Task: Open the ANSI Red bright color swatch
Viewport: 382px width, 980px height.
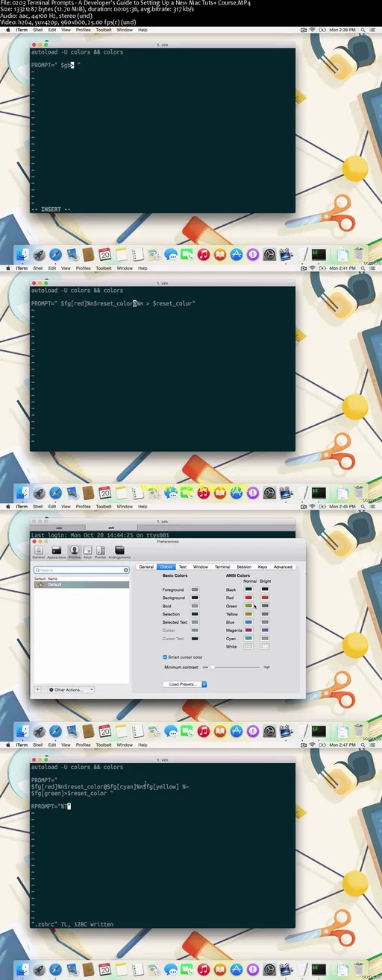Action: [x=265, y=598]
